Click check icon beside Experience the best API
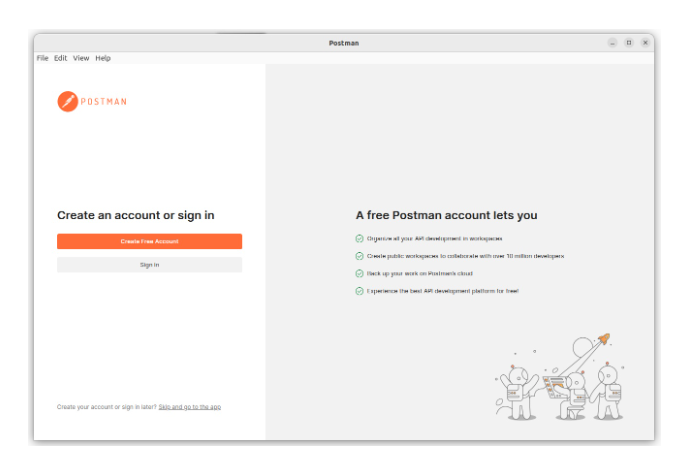This screenshot has height=472, width=692. coord(359,291)
